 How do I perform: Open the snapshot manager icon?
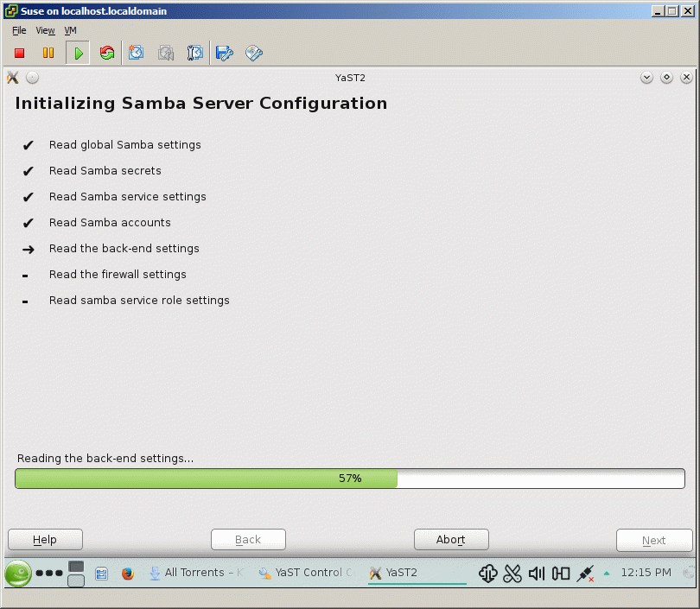pos(195,53)
